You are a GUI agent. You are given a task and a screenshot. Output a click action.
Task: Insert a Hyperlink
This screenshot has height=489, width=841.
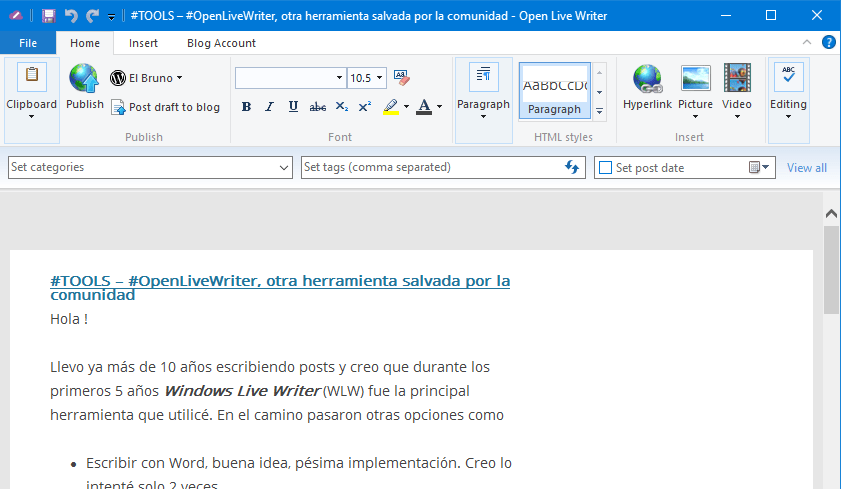647,86
